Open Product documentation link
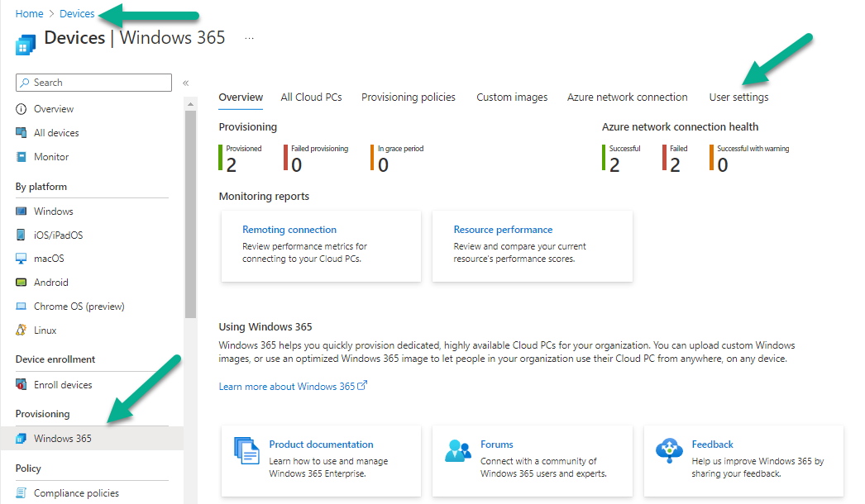Viewport: 865px width, 504px height. pos(321,445)
